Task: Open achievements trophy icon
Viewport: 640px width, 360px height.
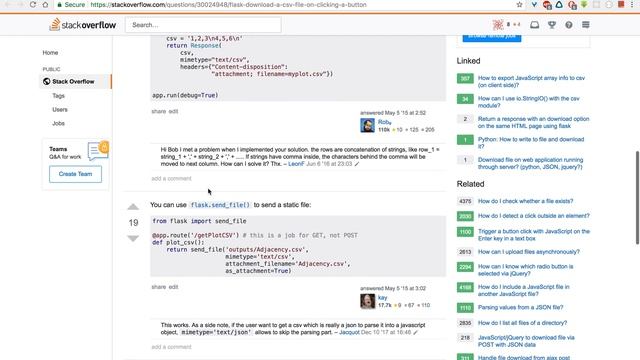Action: (552, 25)
